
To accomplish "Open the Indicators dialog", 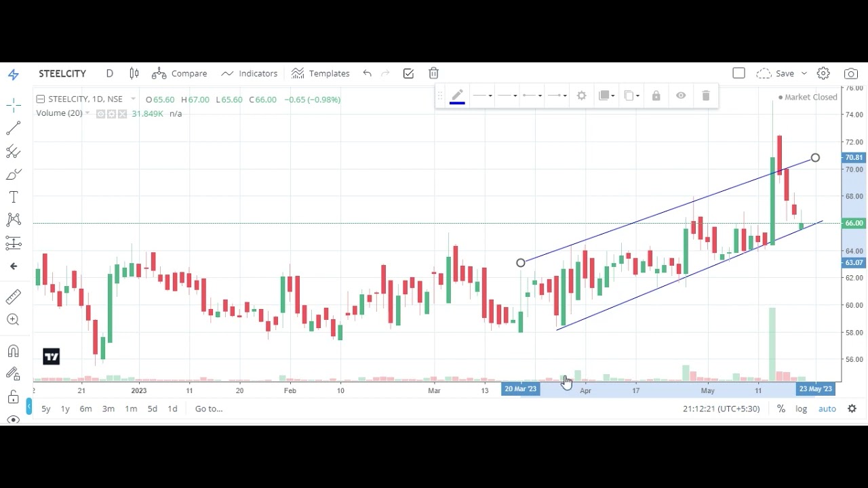I will pyautogui.click(x=250, y=73).
